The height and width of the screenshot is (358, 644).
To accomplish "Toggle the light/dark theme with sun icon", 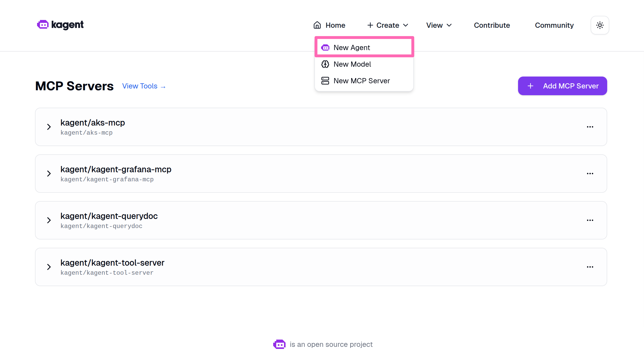I will click(600, 25).
